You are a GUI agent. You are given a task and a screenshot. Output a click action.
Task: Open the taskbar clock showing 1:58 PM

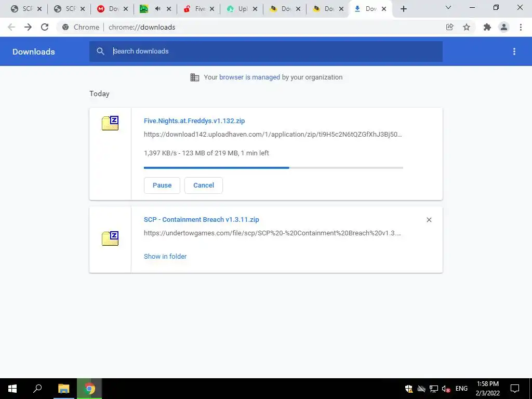click(x=488, y=389)
